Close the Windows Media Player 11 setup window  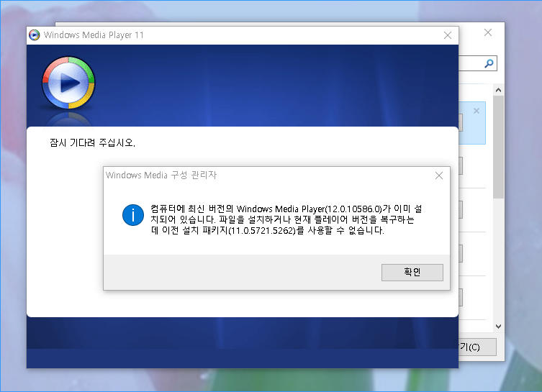pyautogui.click(x=448, y=35)
